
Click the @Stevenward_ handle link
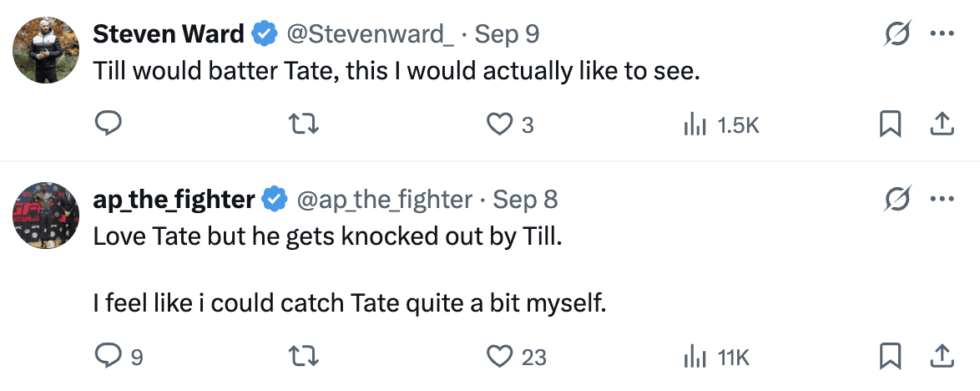[370, 34]
